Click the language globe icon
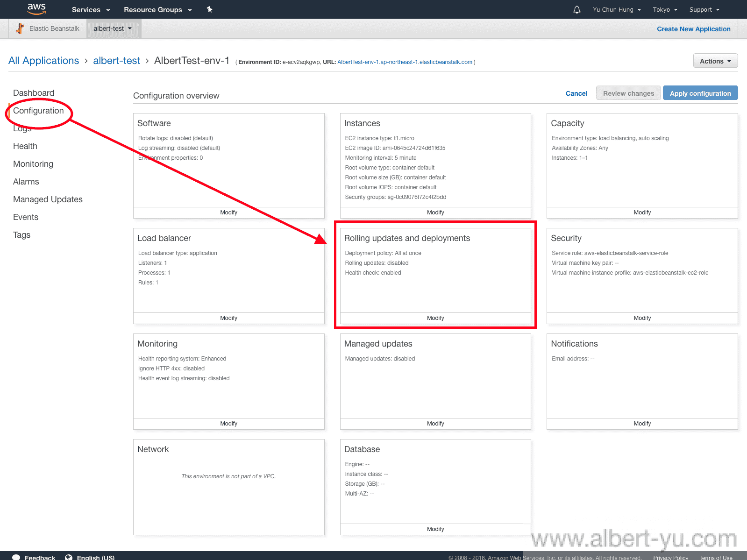The width and height of the screenshot is (747, 560). (69, 557)
